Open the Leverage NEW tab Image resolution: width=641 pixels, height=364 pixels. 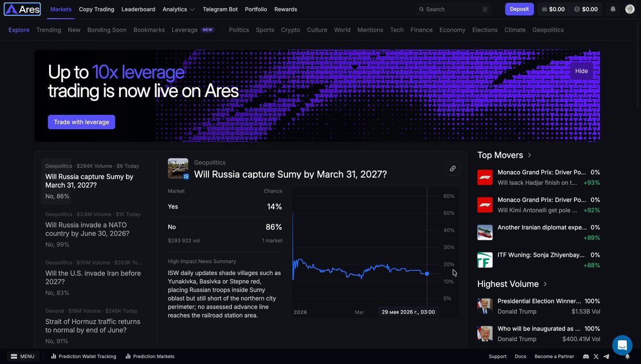[x=193, y=30]
